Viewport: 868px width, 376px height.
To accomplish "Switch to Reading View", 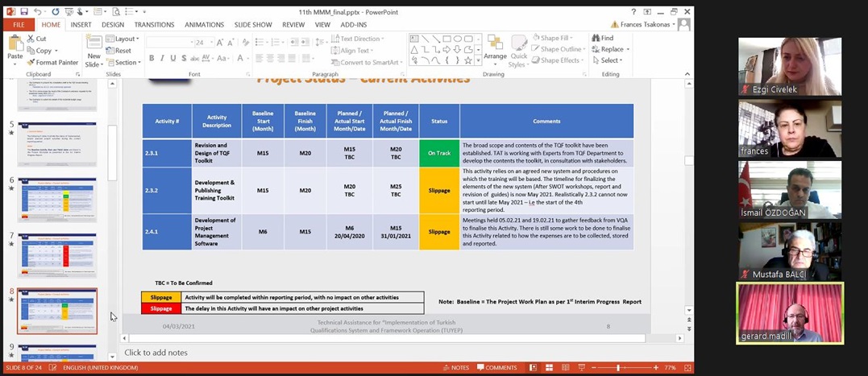I will 565,368.
